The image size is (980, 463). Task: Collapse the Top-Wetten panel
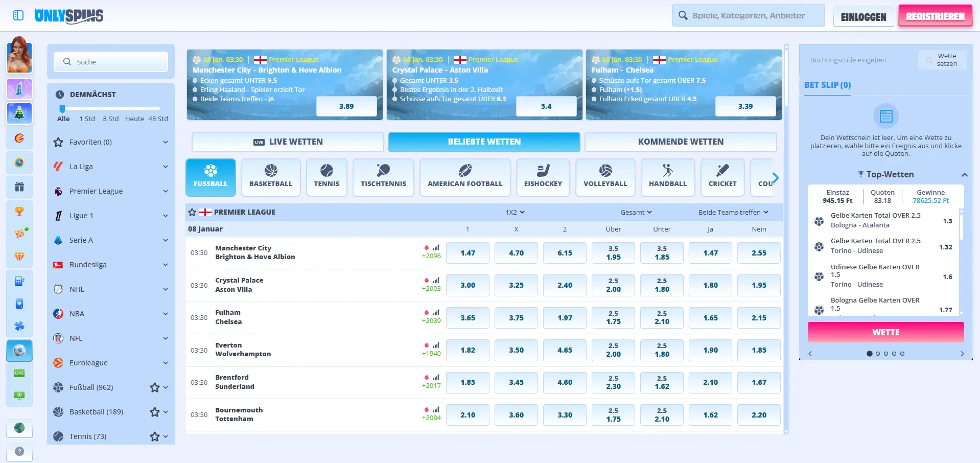[x=965, y=174]
